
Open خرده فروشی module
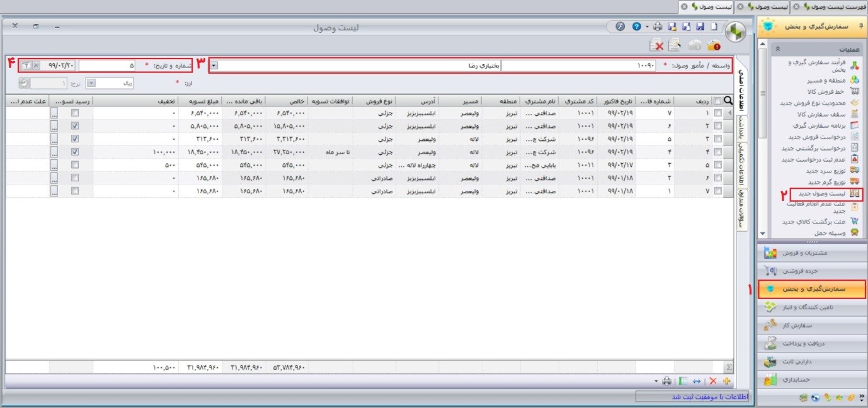point(812,271)
